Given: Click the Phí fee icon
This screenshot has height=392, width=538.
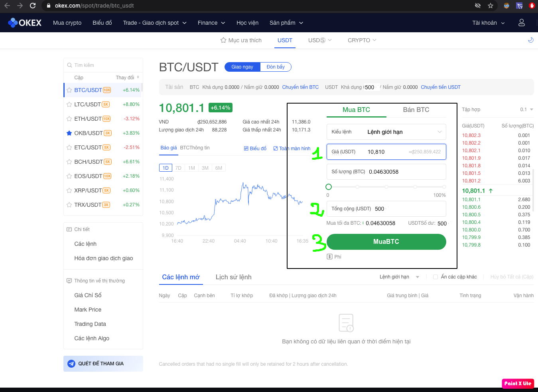Looking at the screenshot, I should point(329,257).
